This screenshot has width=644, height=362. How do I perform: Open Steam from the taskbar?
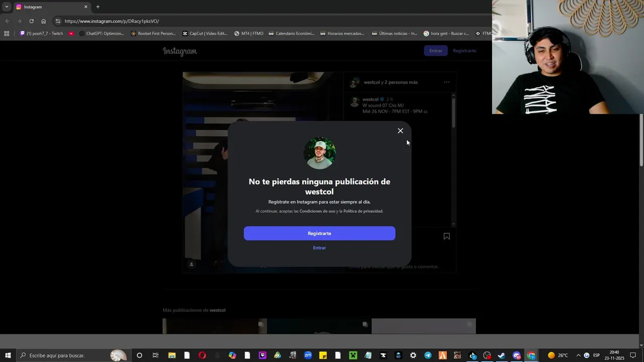click(x=502, y=355)
